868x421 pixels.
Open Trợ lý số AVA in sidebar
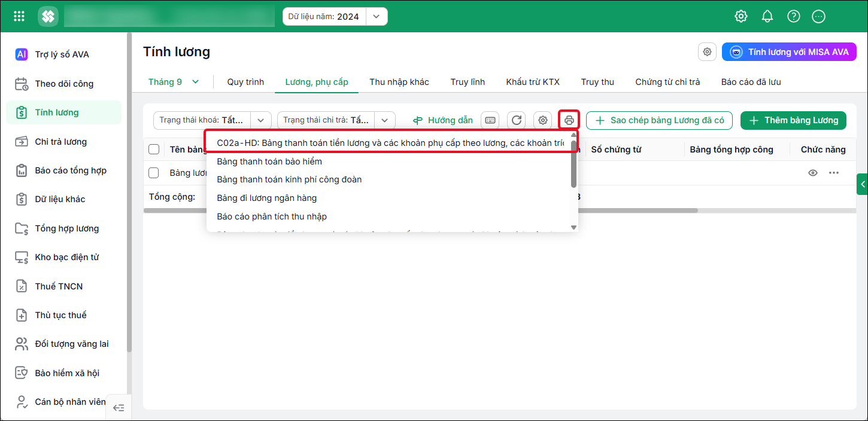[63, 54]
